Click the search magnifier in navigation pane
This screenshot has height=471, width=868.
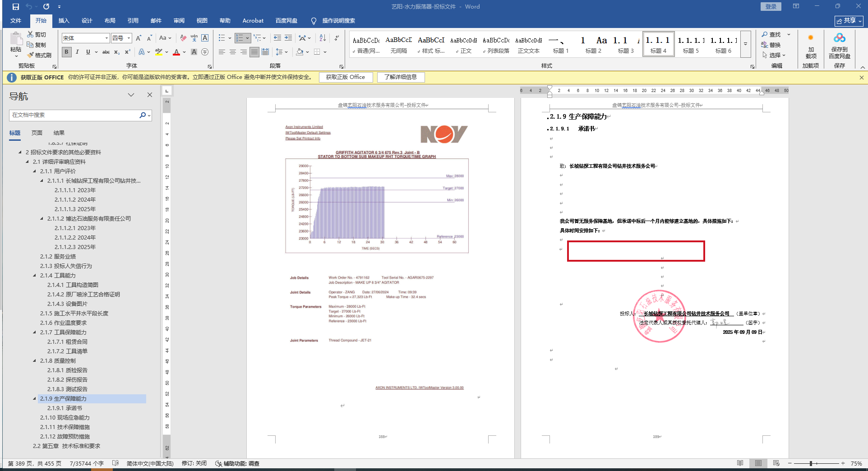[x=143, y=115]
